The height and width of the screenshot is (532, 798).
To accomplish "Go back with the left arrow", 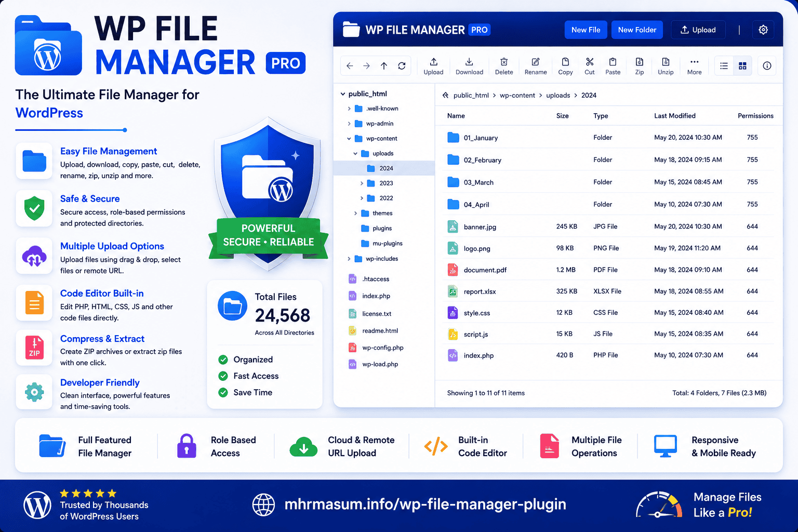I will pyautogui.click(x=350, y=66).
